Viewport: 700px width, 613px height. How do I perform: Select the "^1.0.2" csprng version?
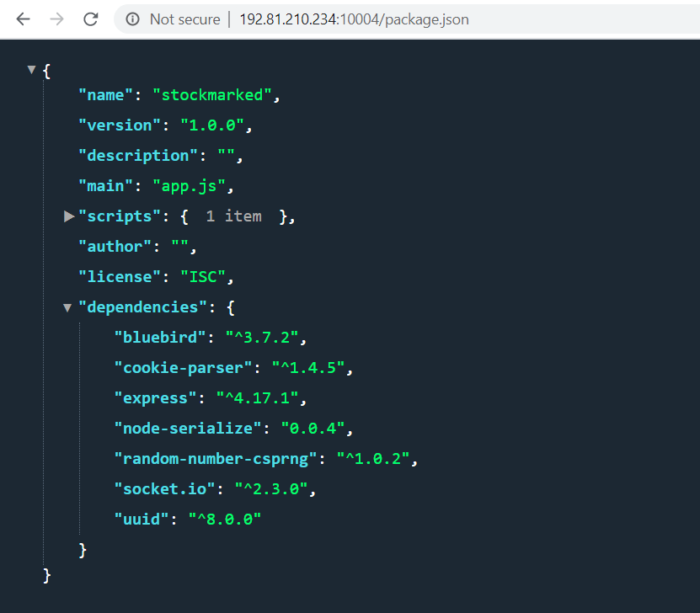(373, 459)
